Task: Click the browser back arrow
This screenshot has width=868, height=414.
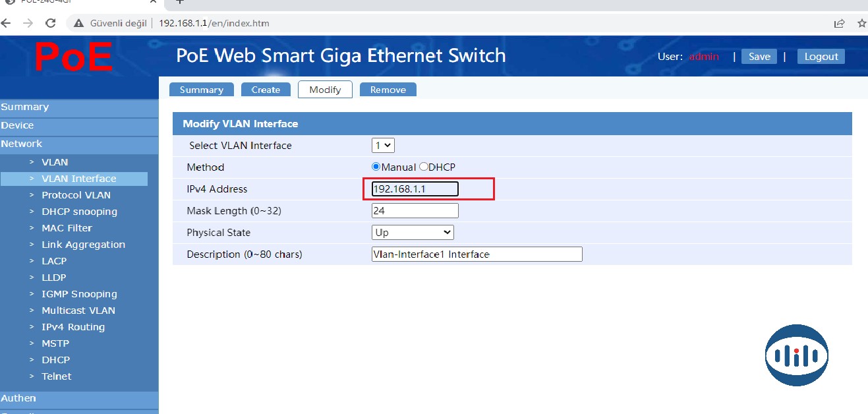Action: pyautogui.click(x=6, y=23)
